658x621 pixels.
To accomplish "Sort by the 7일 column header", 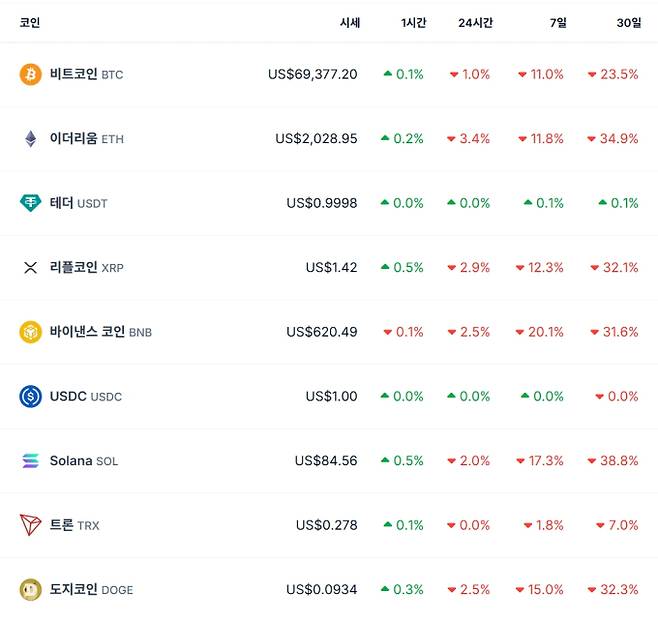I will point(557,22).
